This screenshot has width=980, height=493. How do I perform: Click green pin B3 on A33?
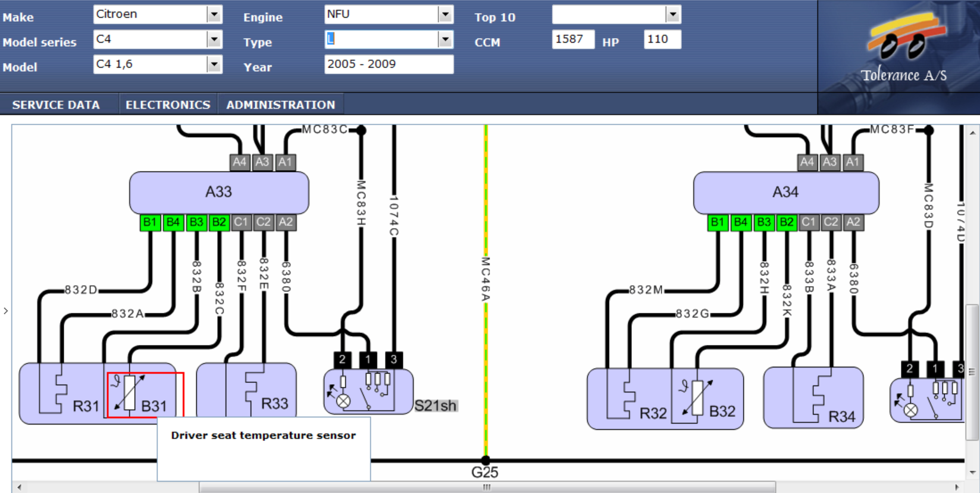click(196, 222)
